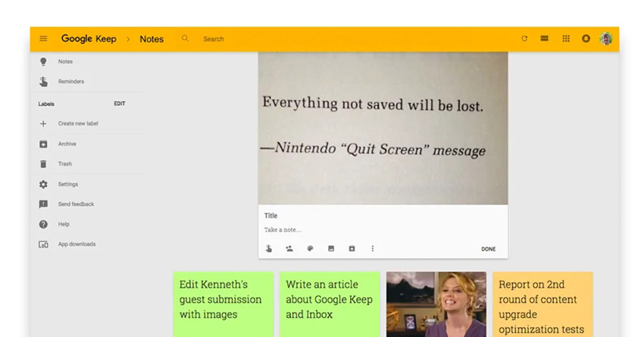This screenshot has height=337, width=644.
Task: Click the Trash bin icon
Action: click(x=43, y=164)
